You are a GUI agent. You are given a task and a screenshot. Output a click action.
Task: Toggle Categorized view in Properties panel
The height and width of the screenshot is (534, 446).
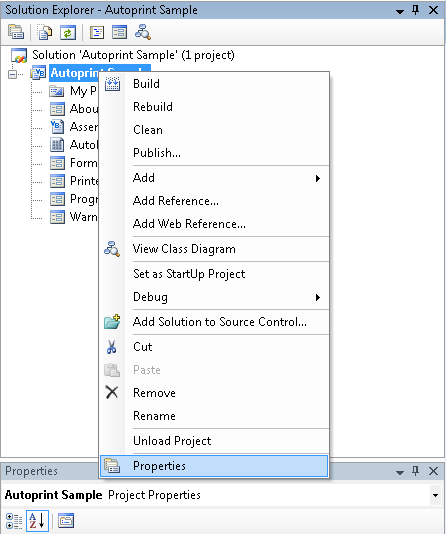[x=14, y=521]
